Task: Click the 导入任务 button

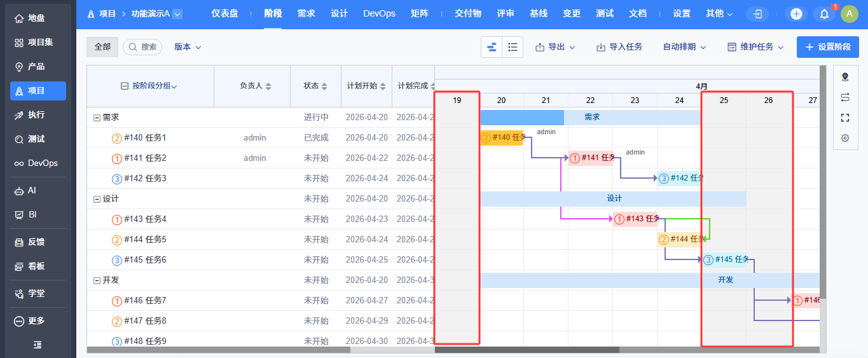Action: point(619,47)
